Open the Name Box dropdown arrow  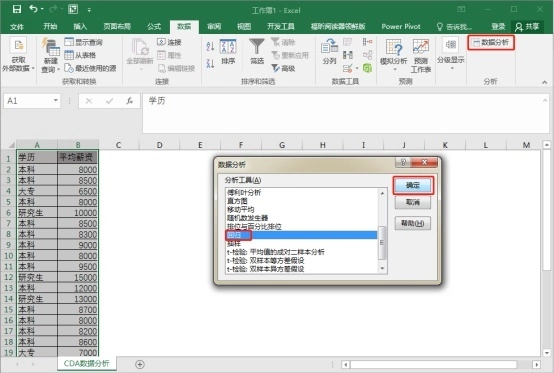pos(55,101)
